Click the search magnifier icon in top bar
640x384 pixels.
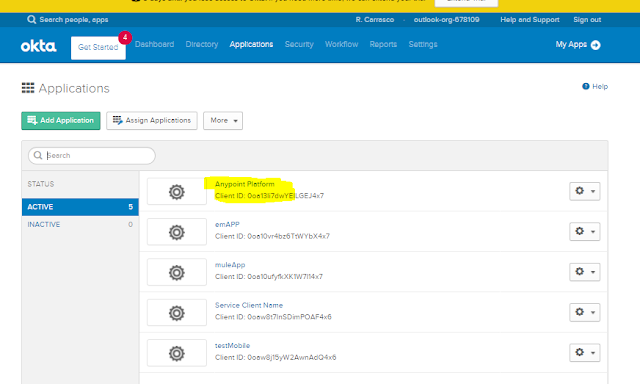(31, 20)
